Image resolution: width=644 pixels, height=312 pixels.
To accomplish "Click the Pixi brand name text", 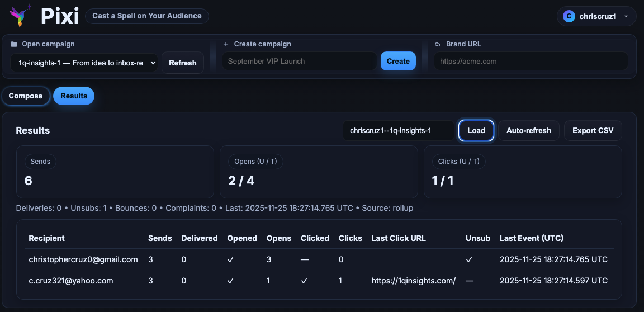I will 60,16.
